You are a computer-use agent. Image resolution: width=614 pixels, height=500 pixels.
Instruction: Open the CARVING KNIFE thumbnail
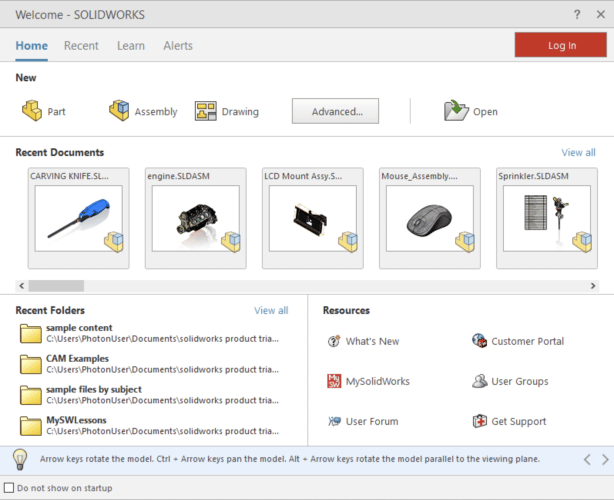(79, 218)
